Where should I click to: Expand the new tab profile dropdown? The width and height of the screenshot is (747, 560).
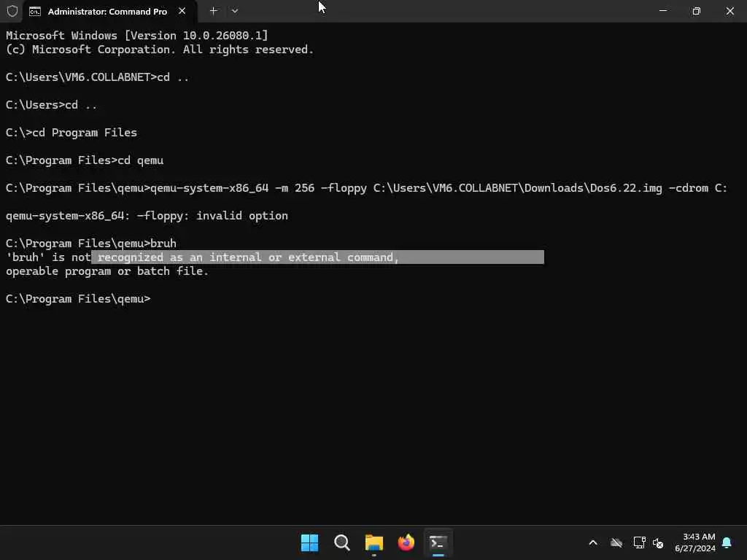235,10
